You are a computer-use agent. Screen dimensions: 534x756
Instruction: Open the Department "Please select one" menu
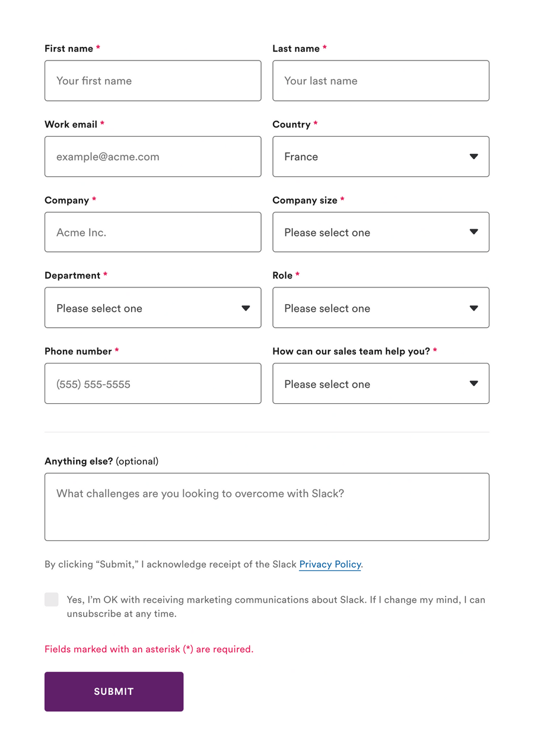pyautogui.click(x=152, y=308)
